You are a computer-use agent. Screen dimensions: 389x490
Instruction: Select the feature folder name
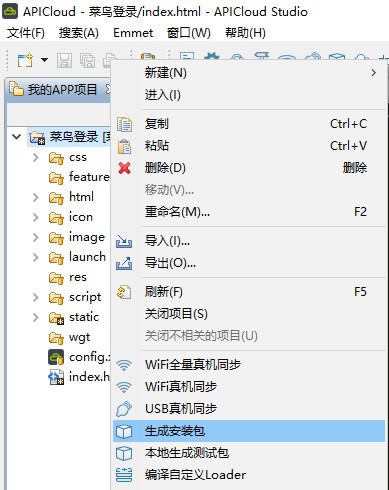(x=89, y=177)
